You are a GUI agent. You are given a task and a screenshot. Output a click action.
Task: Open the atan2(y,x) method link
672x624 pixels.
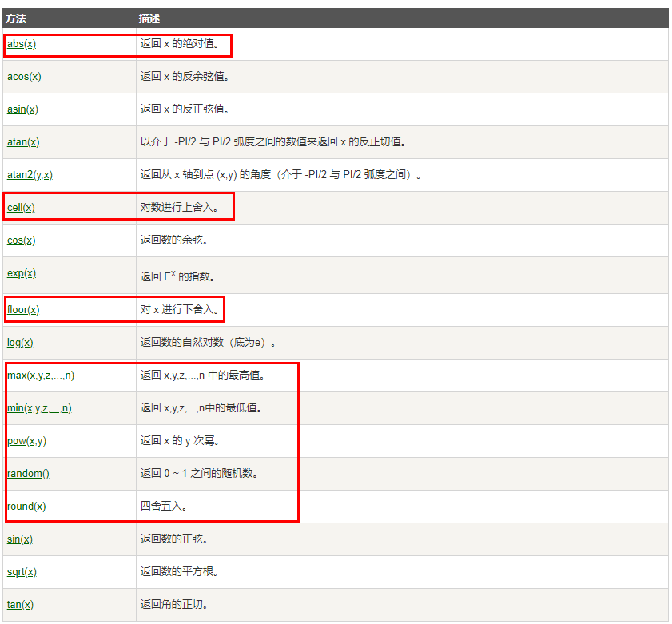[x=30, y=175]
